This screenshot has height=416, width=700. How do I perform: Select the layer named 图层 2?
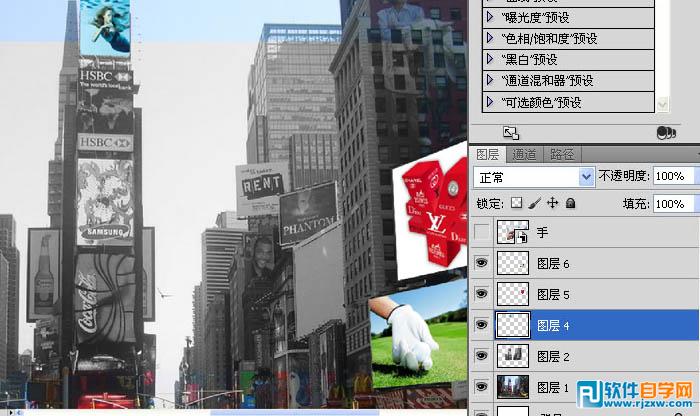(553, 356)
